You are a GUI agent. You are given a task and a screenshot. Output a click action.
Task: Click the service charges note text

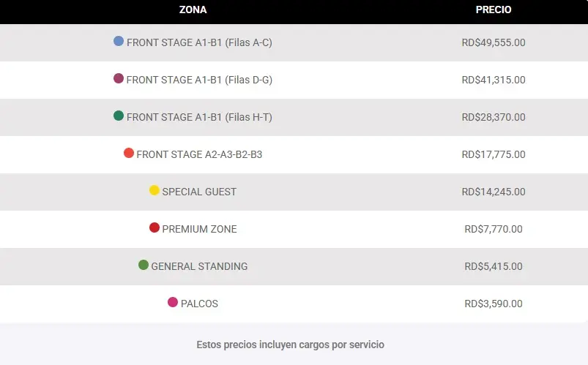pos(290,345)
